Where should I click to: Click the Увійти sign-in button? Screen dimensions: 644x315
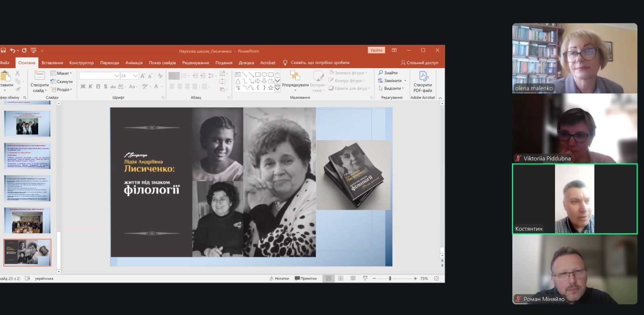coord(376,50)
